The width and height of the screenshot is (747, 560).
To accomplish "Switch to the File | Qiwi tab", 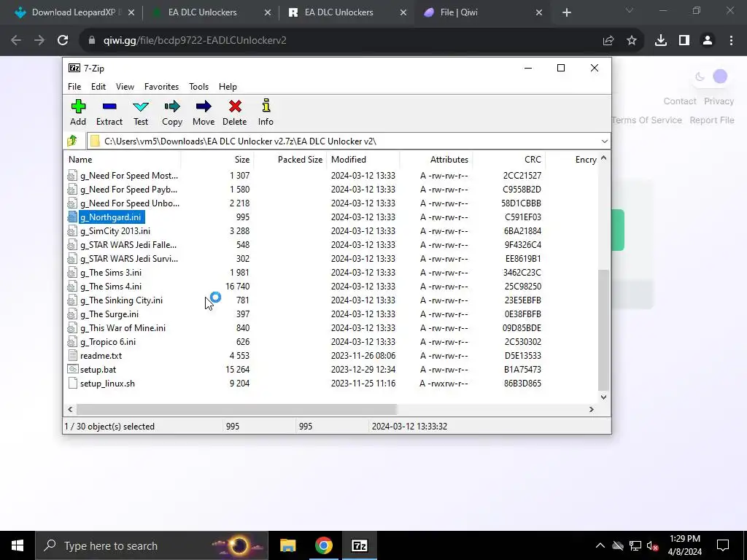I will pyautogui.click(x=481, y=12).
